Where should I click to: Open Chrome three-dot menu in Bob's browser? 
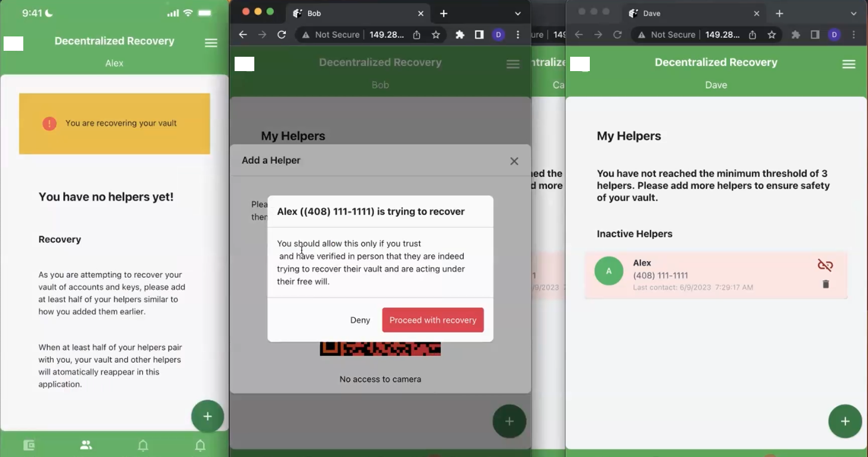518,35
